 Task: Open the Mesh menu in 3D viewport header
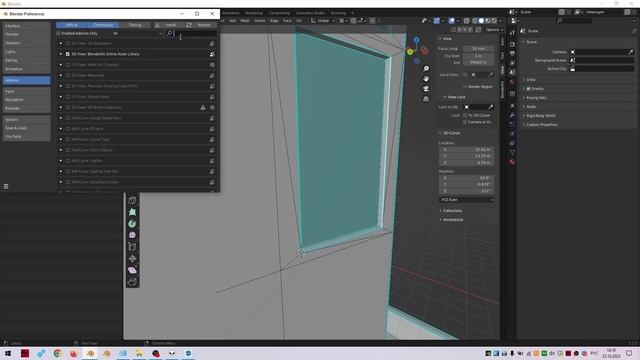coord(245,20)
